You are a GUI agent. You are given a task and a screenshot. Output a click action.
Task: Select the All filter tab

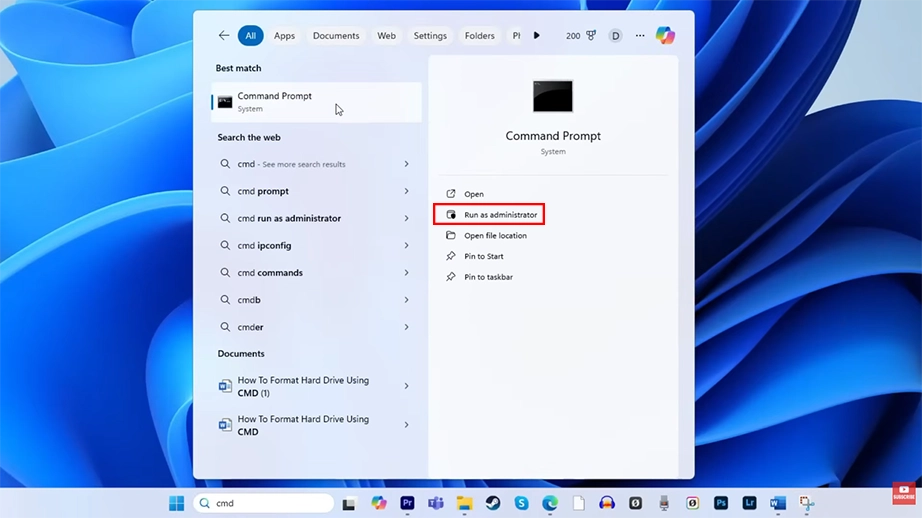tap(250, 36)
